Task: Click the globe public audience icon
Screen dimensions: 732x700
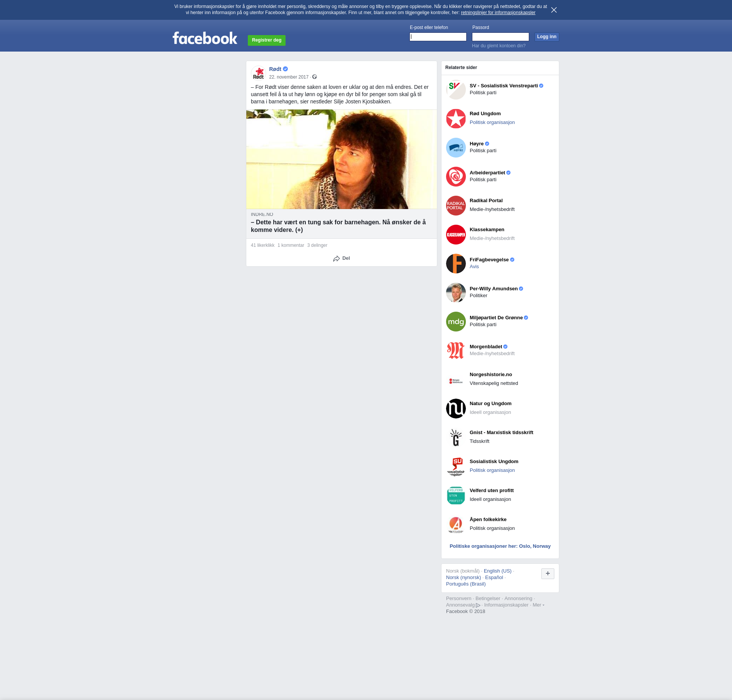Action: tap(315, 77)
